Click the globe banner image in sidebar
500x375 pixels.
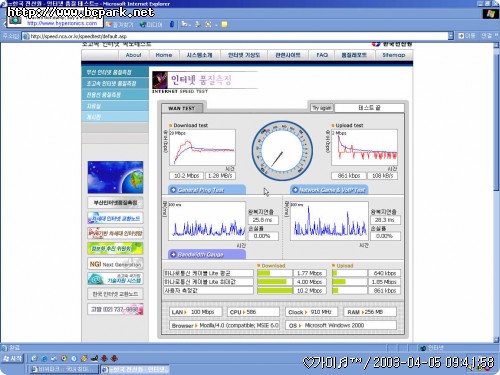pos(115,177)
